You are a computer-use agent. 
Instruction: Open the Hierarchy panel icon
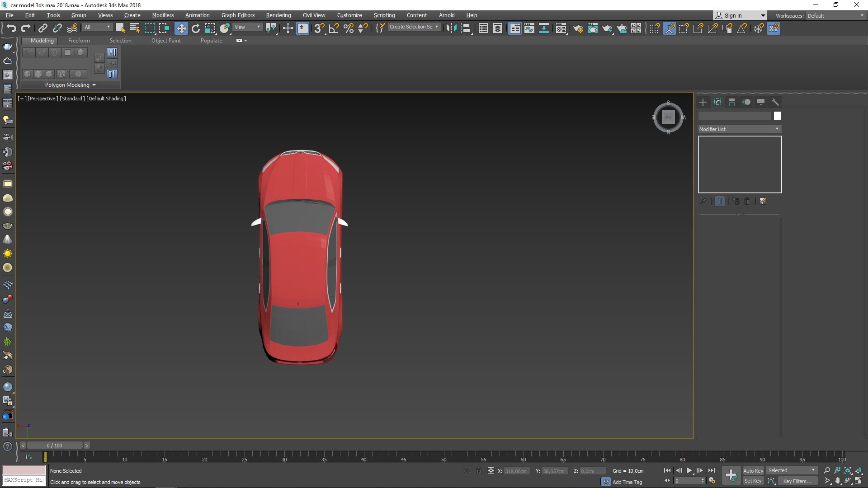pos(732,102)
